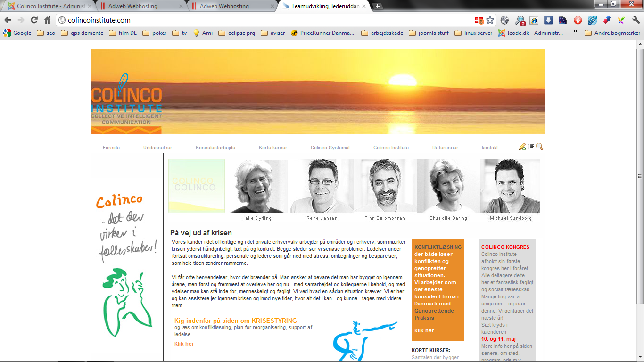Click Finn Salomonsen's portrait photo
The height and width of the screenshot is (362, 644).
(x=385, y=187)
